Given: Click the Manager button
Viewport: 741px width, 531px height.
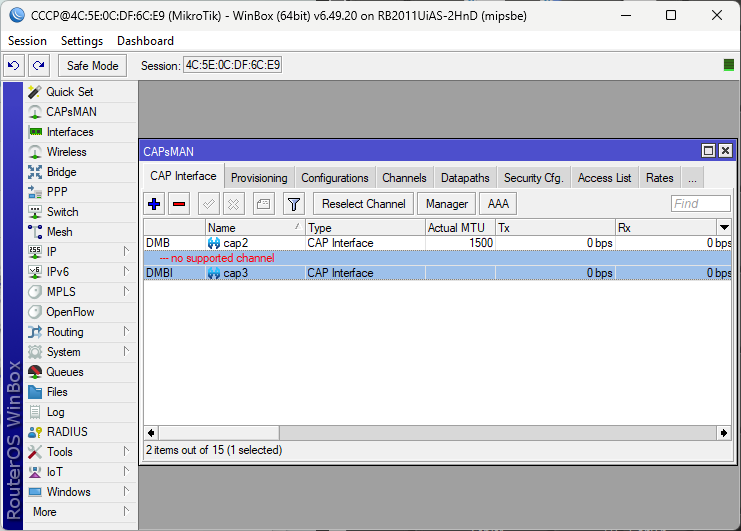Looking at the screenshot, I should coord(447,204).
